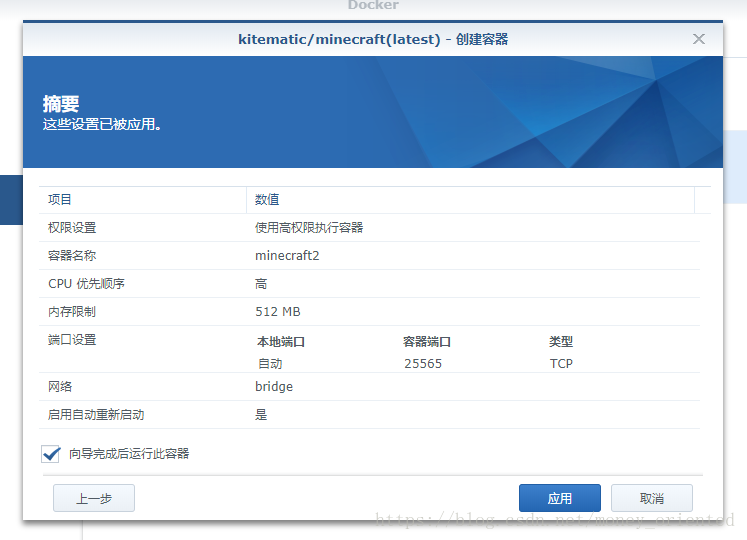Viewport: 747px width, 540px height.
Task: Click the 这些设置已被应用 subtitle text
Action: (102, 124)
